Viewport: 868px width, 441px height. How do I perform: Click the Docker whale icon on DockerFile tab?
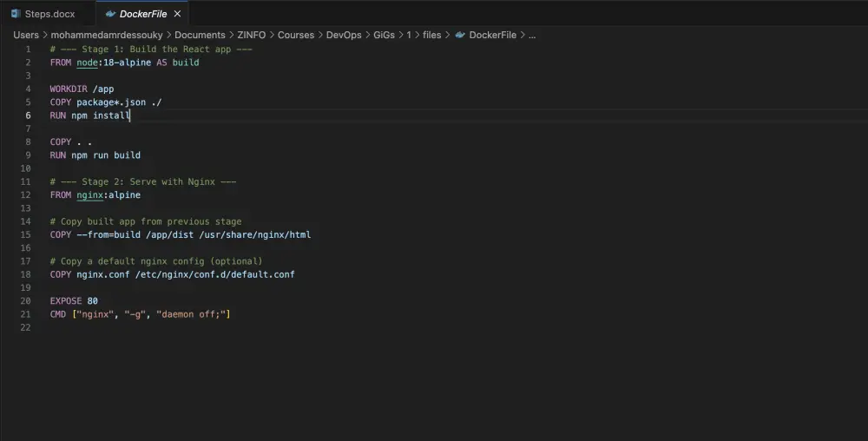[x=109, y=14]
